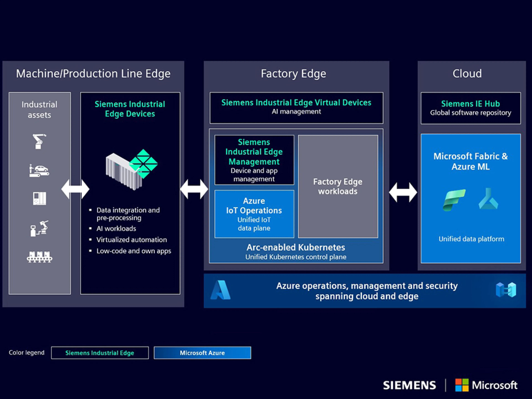Screen dimensions: 532x399
Task: Click the Siemens Industrial Edge Devices title
Action: tap(130, 109)
